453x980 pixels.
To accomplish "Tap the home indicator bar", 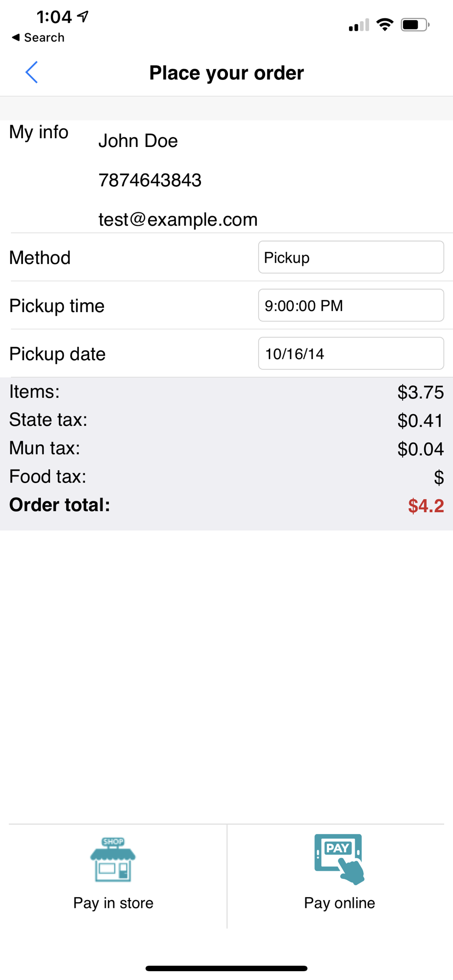I will [x=226, y=968].
